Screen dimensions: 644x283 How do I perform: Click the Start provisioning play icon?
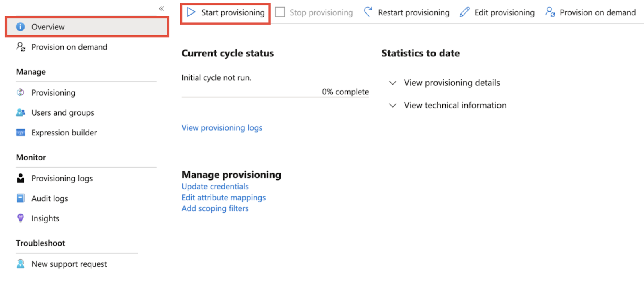(191, 12)
